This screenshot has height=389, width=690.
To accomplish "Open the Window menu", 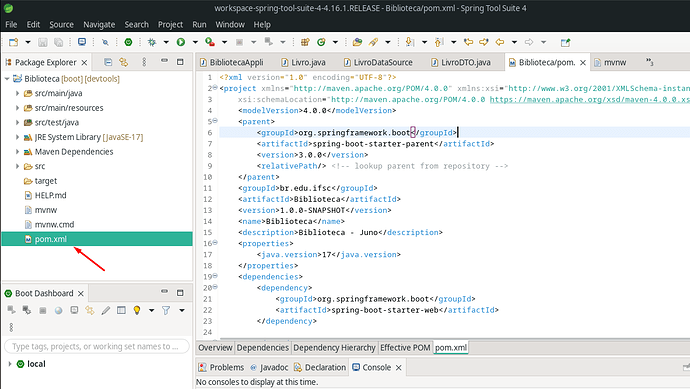I will [x=230, y=24].
